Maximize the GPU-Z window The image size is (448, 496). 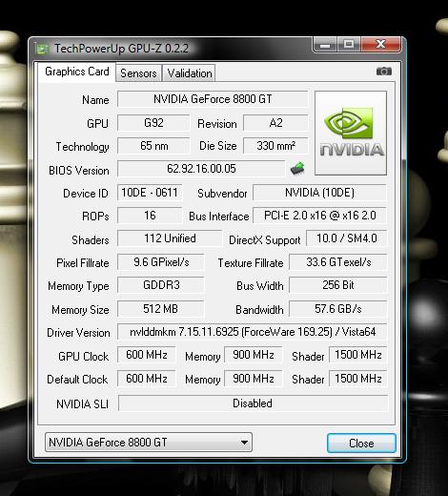tap(349, 44)
